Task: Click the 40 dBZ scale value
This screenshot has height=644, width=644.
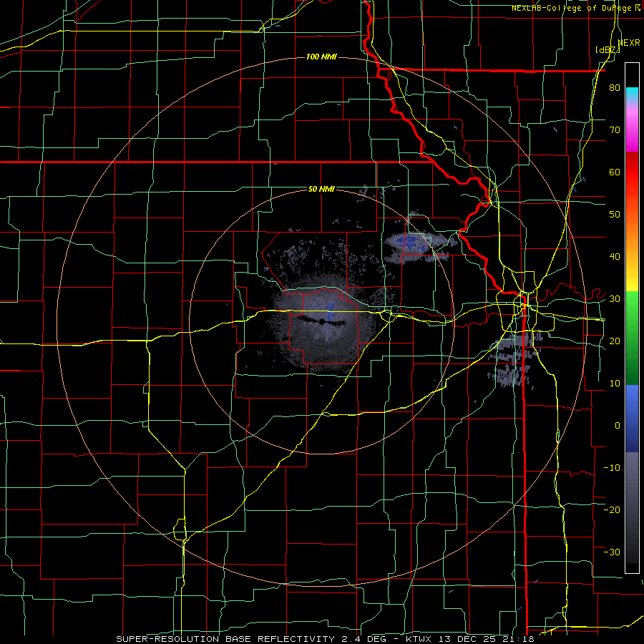Action: [x=615, y=257]
